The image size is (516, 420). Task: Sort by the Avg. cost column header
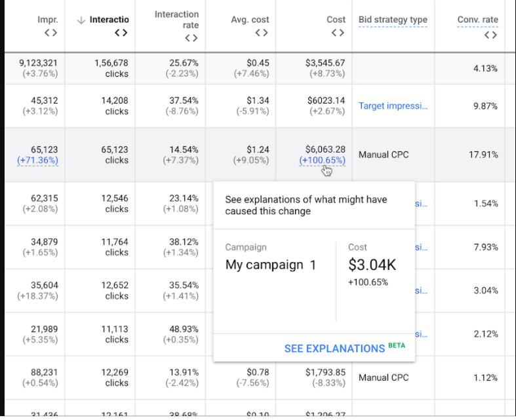tap(250, 20)
